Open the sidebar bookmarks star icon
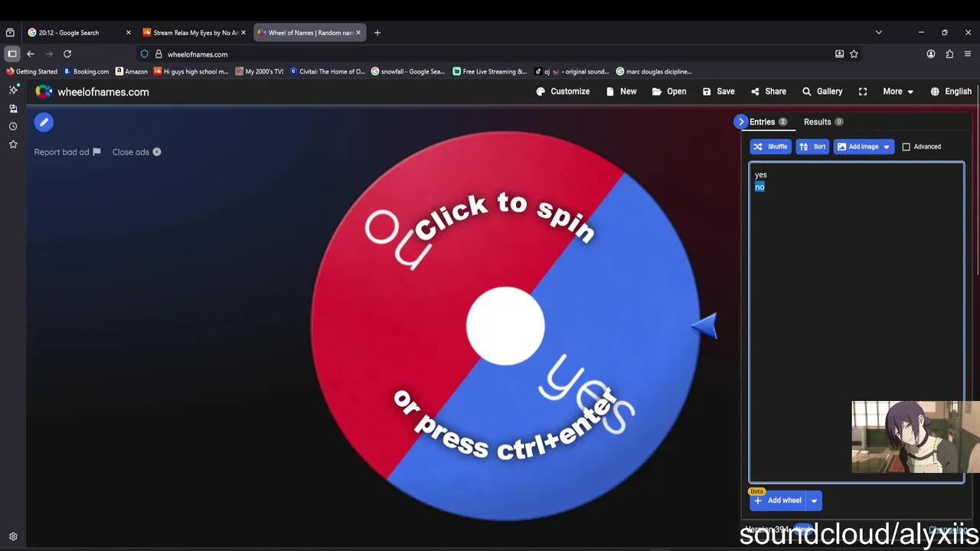 click(13, 144)
